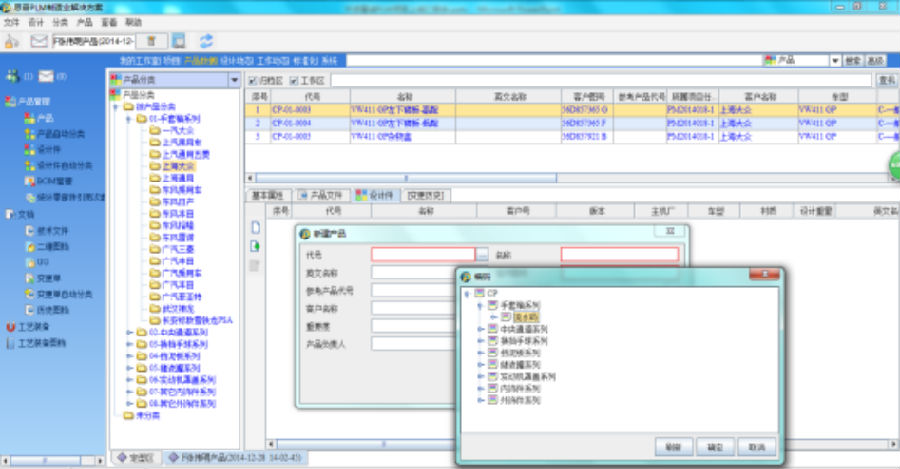Toggle the 归档区 checkbox
The image size is (900, 469).
pos(253,81)
